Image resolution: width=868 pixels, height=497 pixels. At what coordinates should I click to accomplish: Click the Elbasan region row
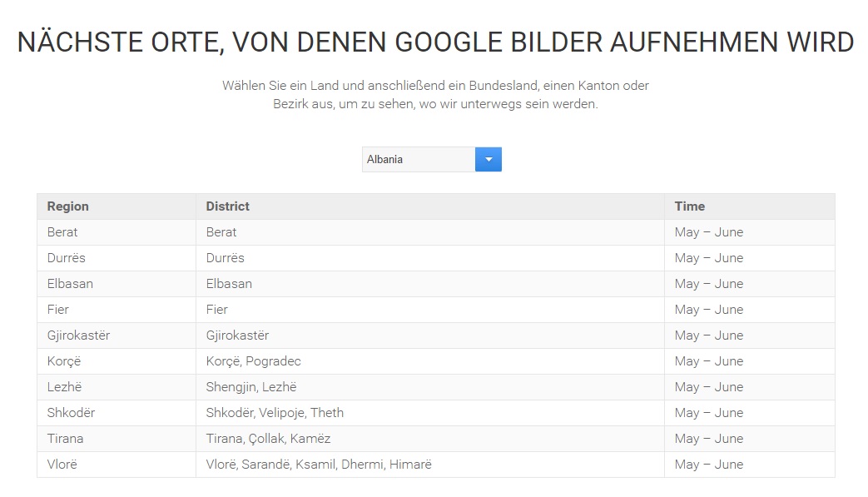pos(70,284)
